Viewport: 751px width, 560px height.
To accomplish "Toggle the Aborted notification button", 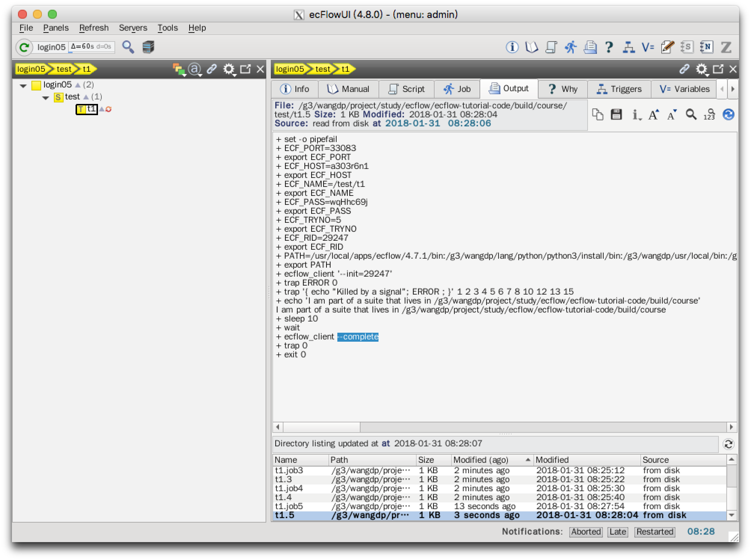I will (586, 532).
